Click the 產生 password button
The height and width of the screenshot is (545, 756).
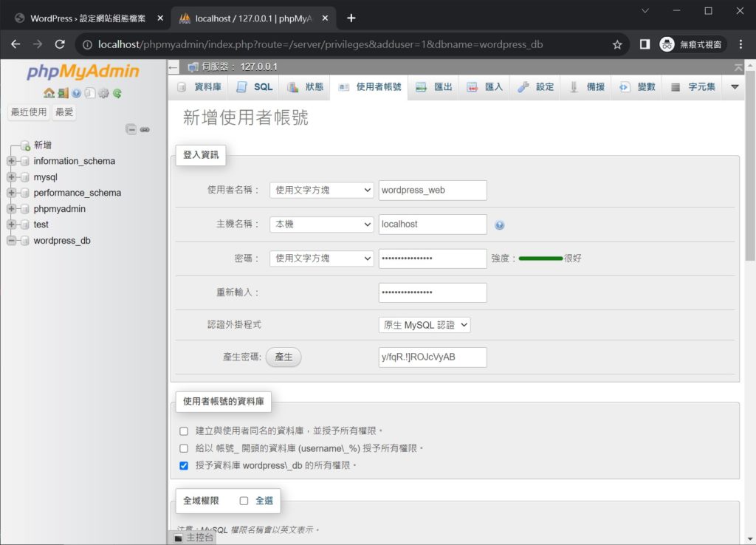click(283, 357)
